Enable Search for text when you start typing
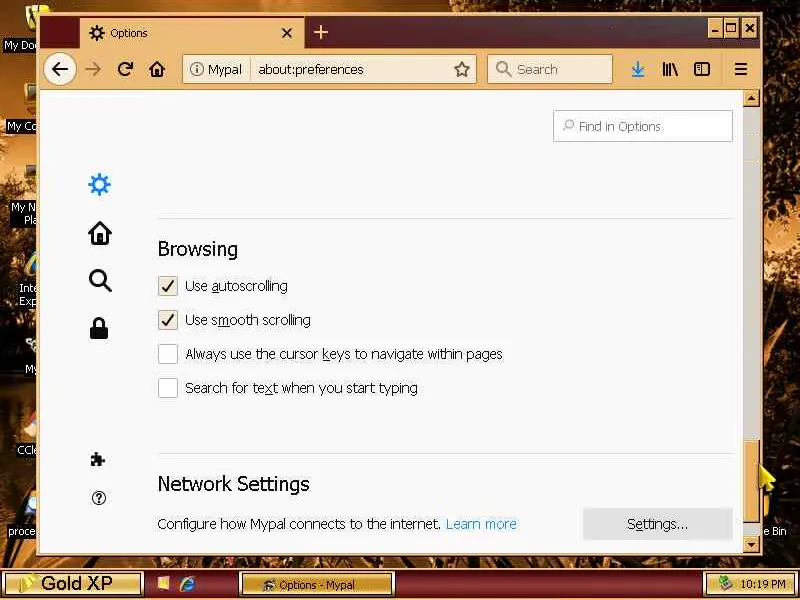 pos(168,388)
